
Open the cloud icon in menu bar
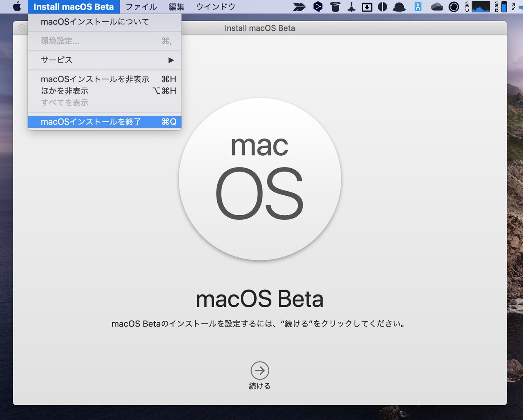(x=437, y=7)
